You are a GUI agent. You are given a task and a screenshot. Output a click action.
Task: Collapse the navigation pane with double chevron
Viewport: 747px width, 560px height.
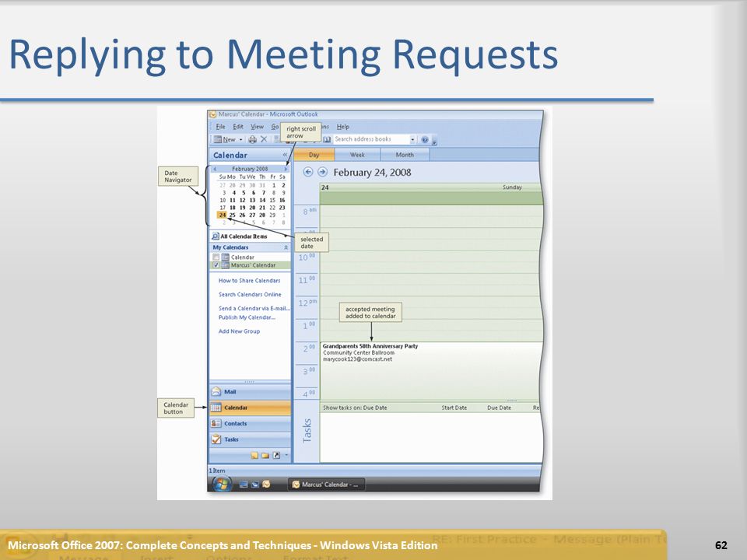[x=285, y=156]
